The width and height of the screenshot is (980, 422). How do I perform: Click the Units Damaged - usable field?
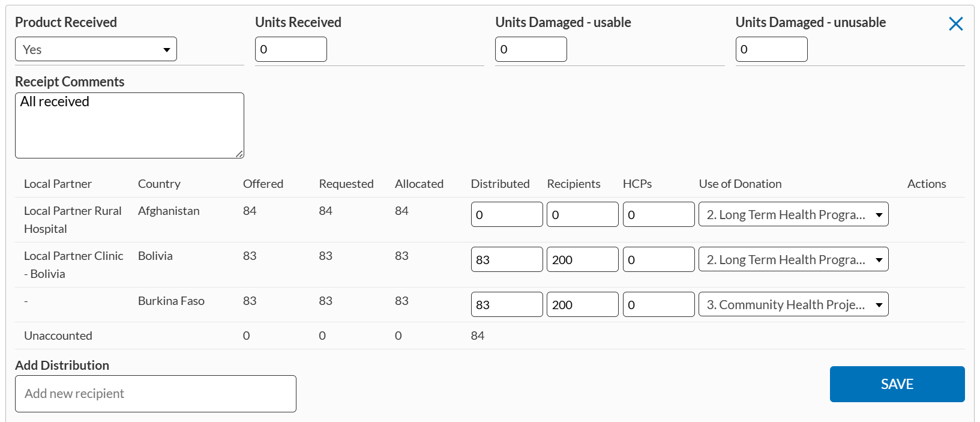click(531, 49)
